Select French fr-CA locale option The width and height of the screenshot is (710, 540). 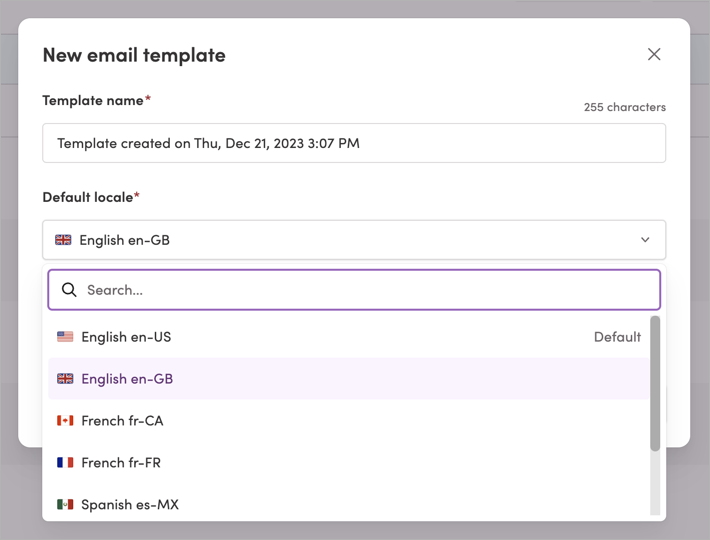coord(349,421)
